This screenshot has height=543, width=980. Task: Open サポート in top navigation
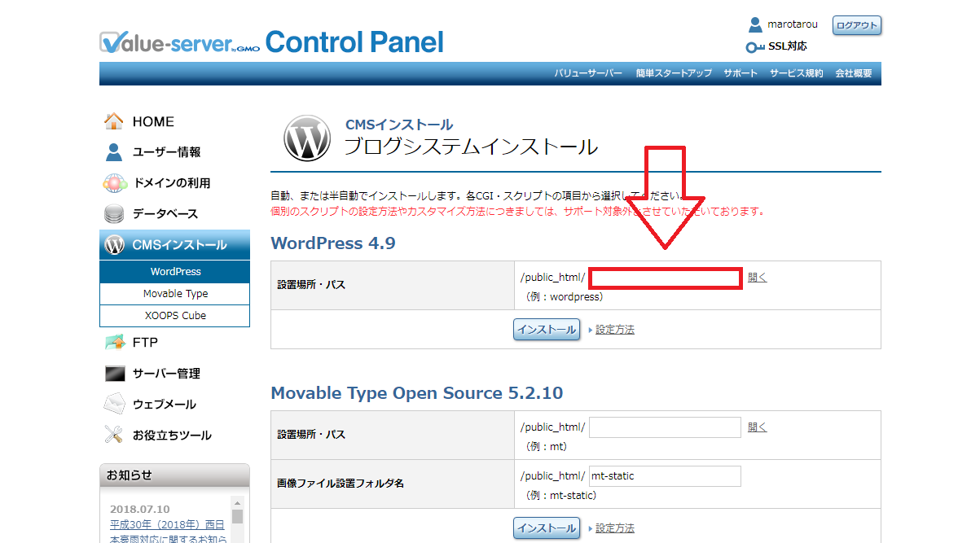pos(740,73)
